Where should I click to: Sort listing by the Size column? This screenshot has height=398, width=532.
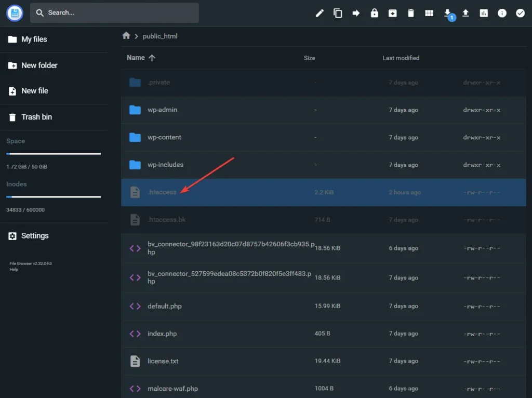pos(309,58)
